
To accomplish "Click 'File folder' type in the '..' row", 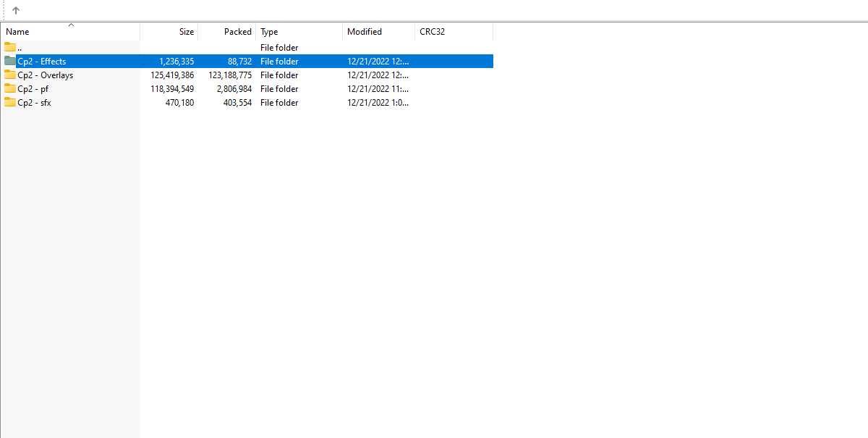I will pos(279,48).
